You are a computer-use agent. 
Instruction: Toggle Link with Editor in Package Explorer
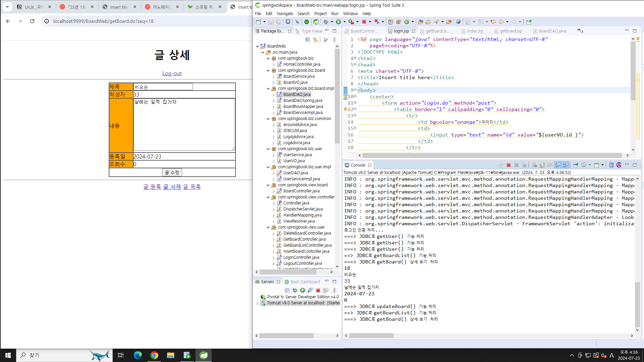(x=315, y=40)
